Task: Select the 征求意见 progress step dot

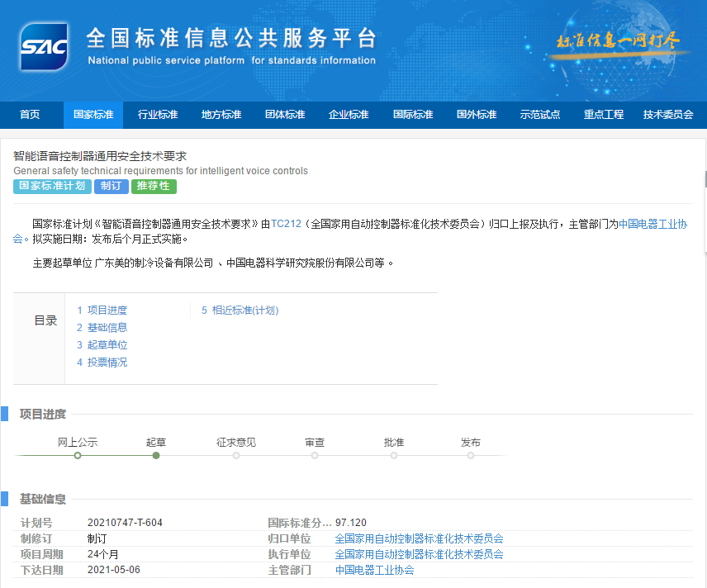Action: click(236, 455)
